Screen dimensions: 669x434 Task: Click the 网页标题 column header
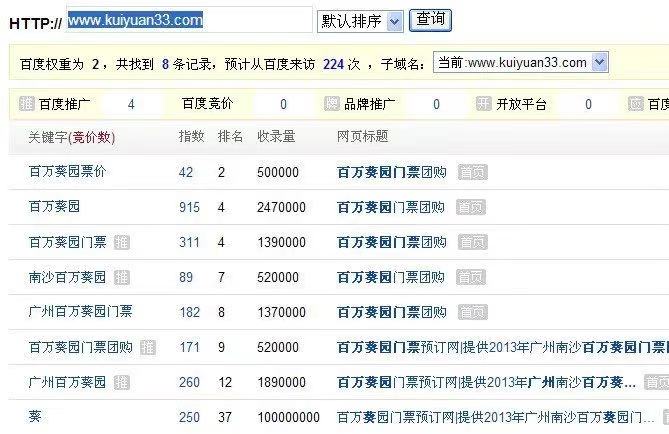(x=362, y=137)
